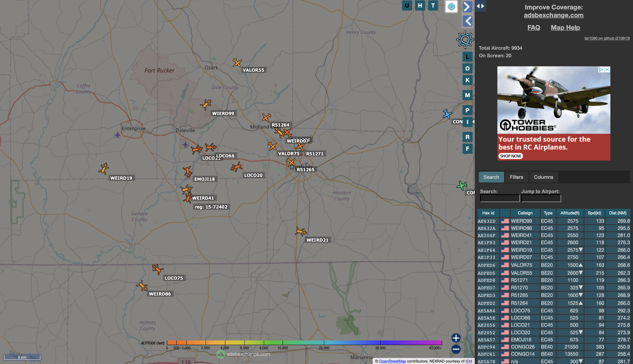Sort table by Type column
Viewport: 633px width, 364px height.
click(548, 213)
